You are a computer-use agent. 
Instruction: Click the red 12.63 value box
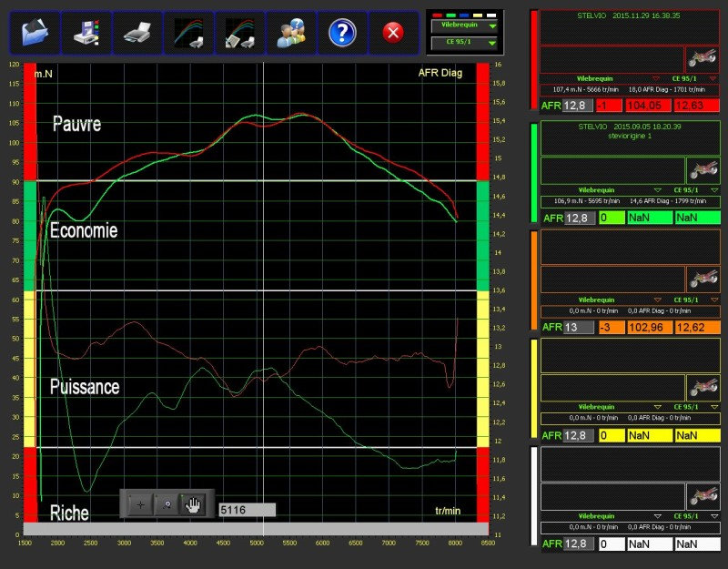(x=696, y=106)
